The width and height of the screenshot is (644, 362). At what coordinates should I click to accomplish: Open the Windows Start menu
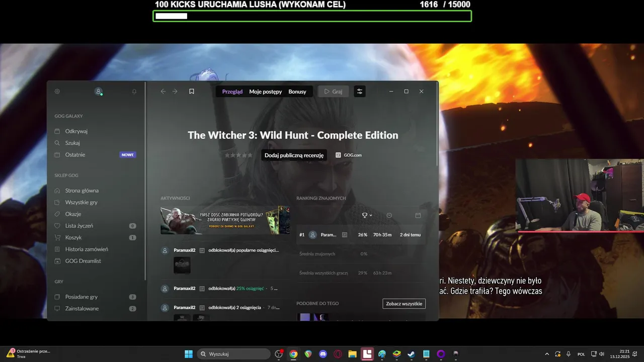click(189, 354)
